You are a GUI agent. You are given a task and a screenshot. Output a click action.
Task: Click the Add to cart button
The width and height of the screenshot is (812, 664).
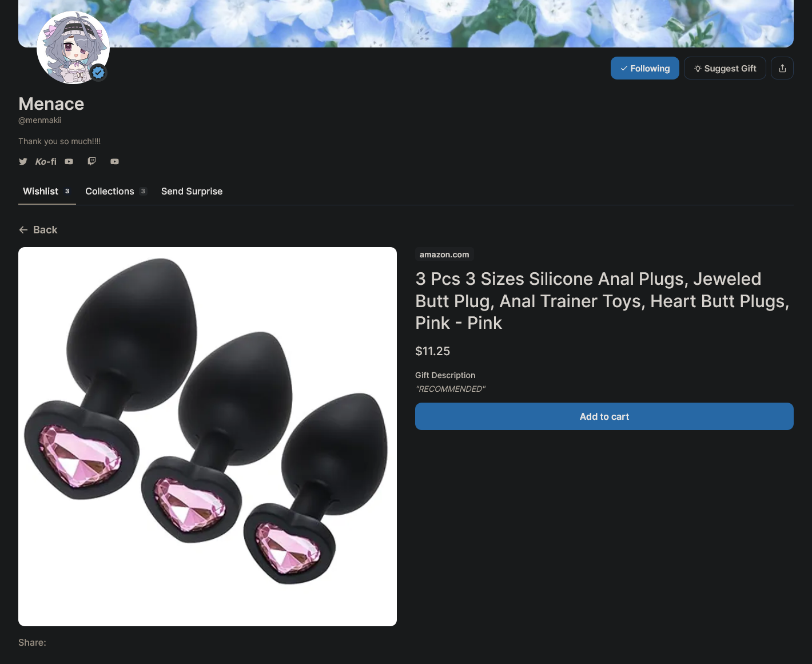pyautogui.click(x=604, y=416)
